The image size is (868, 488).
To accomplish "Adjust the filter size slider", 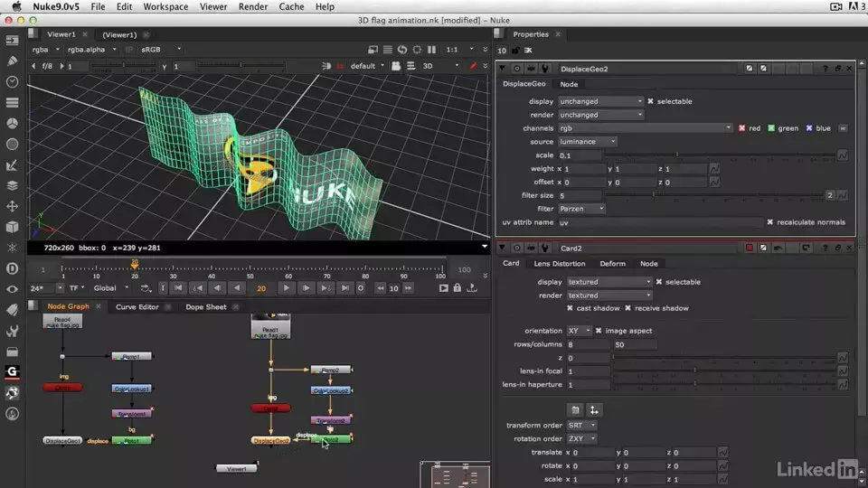I will (x=714, y=195).
